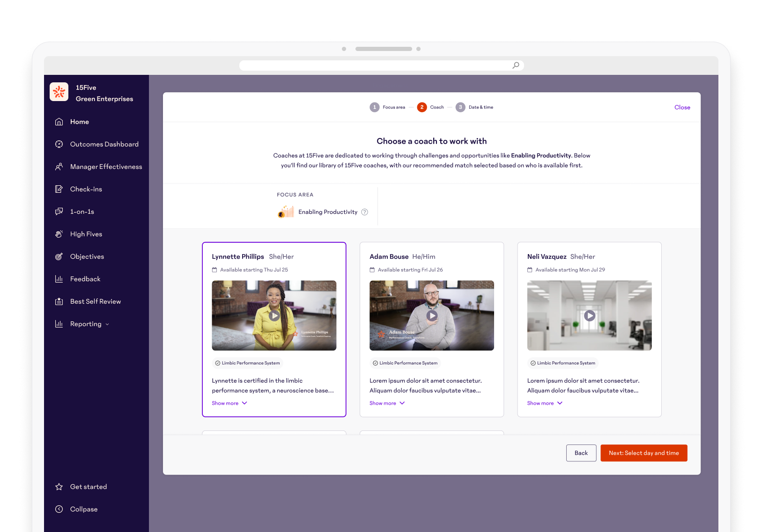Click the 1-on-1s chat icon
This screenshot has width=769, height=532.
pyautogui.click(x=59, y=211)
